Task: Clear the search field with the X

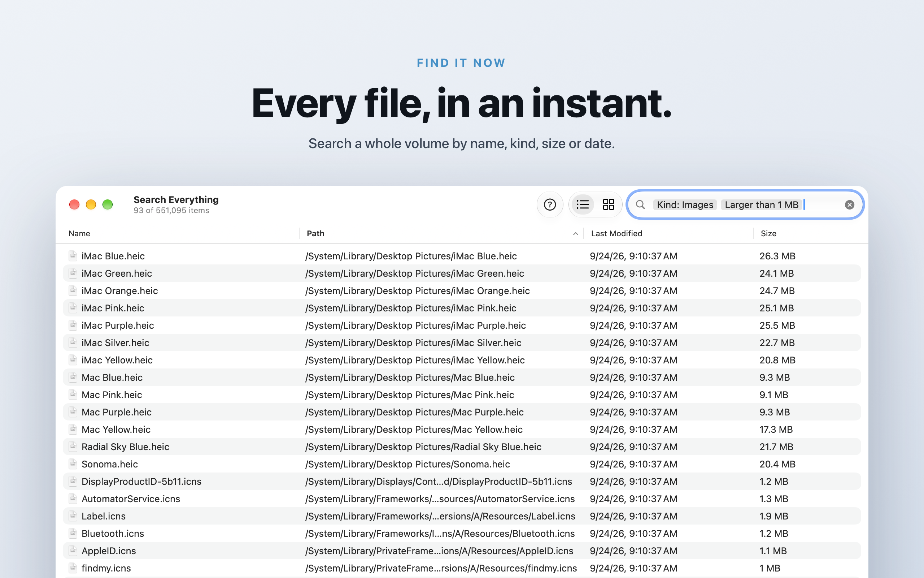Action: point(850,205)
